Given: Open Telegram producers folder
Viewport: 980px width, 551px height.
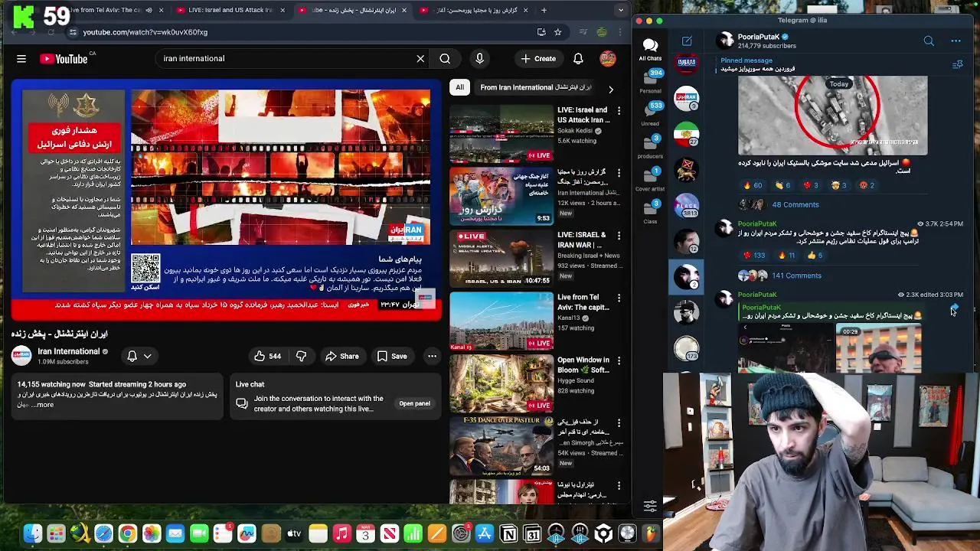Looking at the screenshot, I should coord(650,147).
